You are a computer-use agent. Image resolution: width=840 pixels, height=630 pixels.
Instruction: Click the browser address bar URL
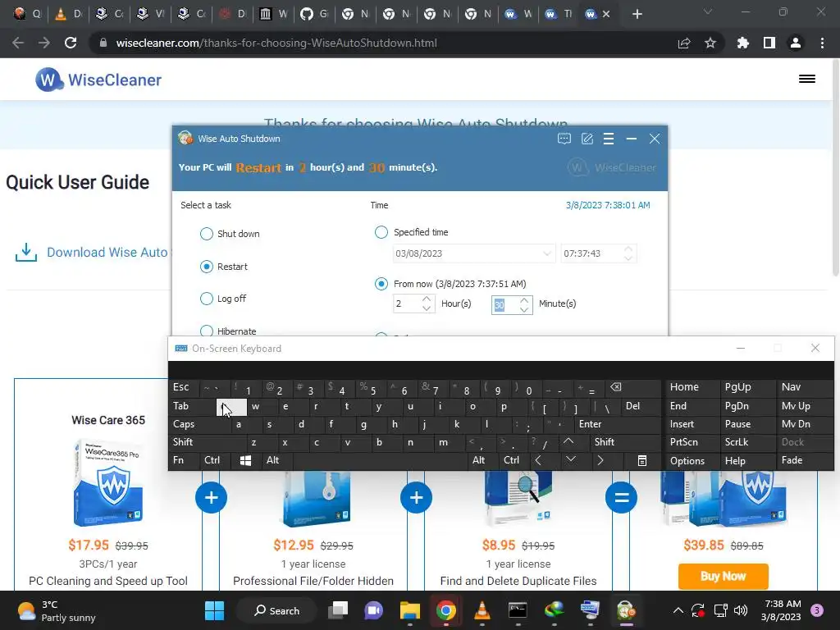coord(276,43)
